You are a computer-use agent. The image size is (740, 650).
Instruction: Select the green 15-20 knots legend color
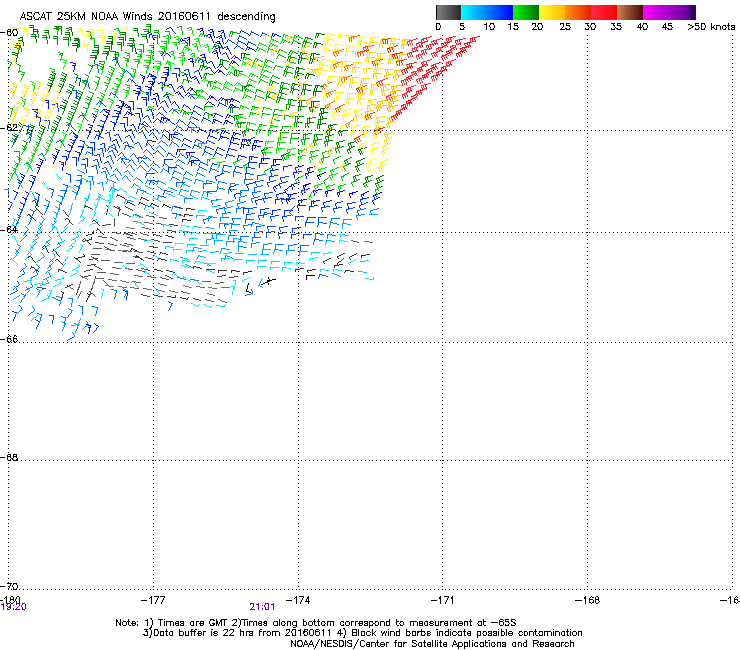click(x=526, y=12)
